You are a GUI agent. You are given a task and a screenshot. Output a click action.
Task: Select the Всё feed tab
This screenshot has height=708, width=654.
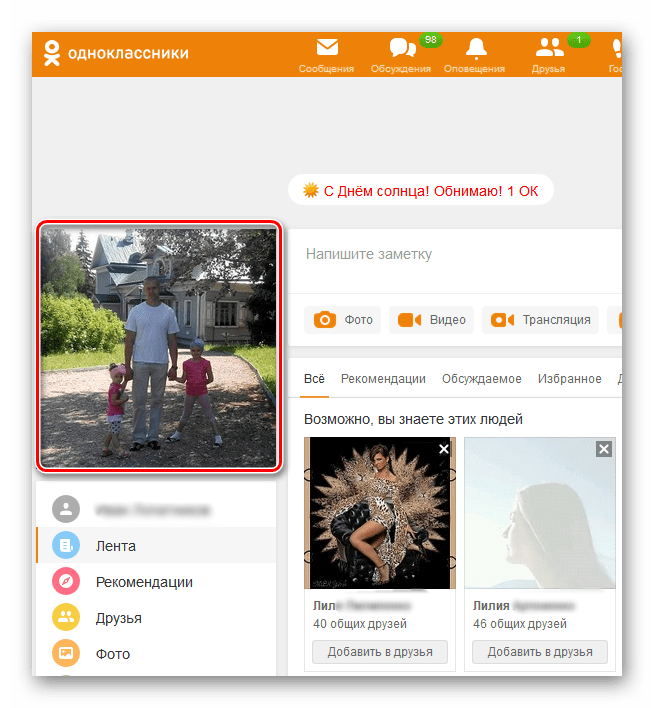(314, 378)
